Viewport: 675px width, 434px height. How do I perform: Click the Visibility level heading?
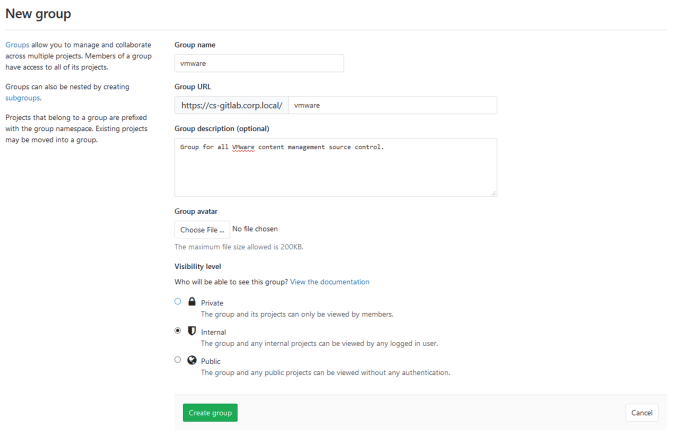point(198,266)
